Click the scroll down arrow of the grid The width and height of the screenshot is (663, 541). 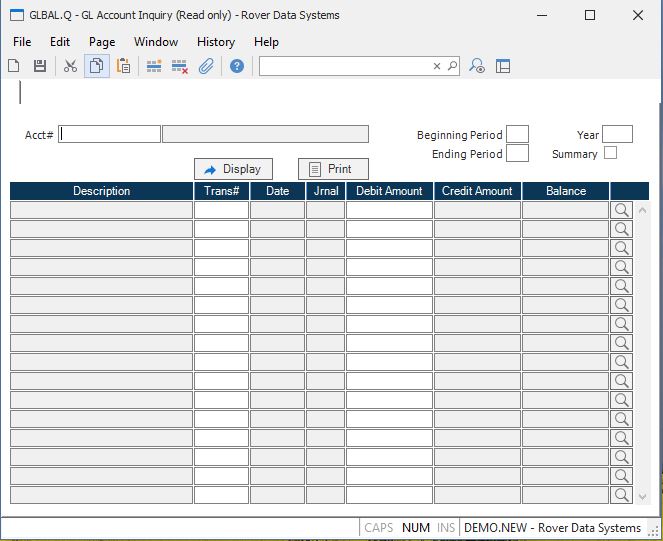click(x=642, y=496)
